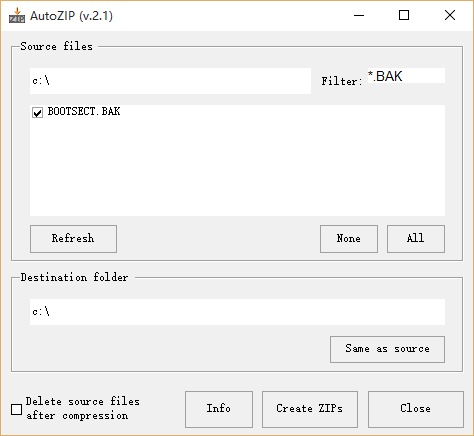Focus the source folder path field

tap(170, 81)
